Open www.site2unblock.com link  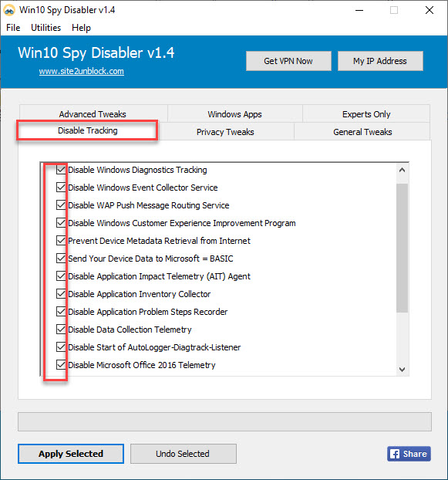click(x=81, y=71)
